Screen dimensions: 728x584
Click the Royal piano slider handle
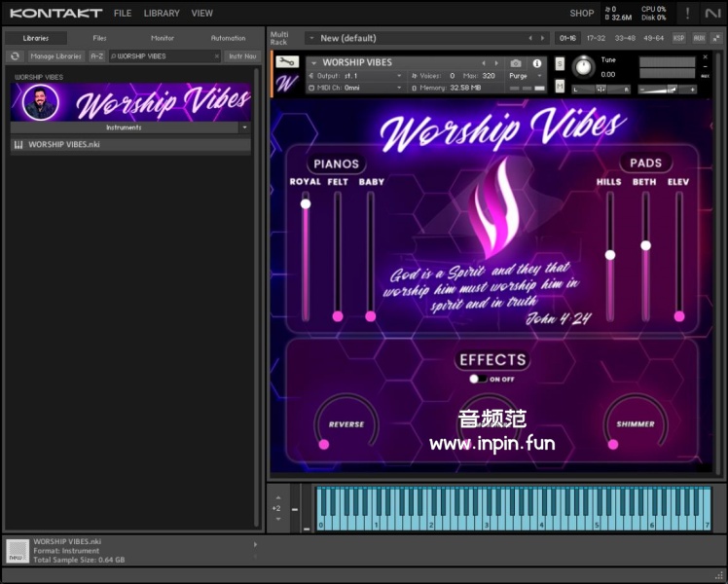tap(306, 203)
